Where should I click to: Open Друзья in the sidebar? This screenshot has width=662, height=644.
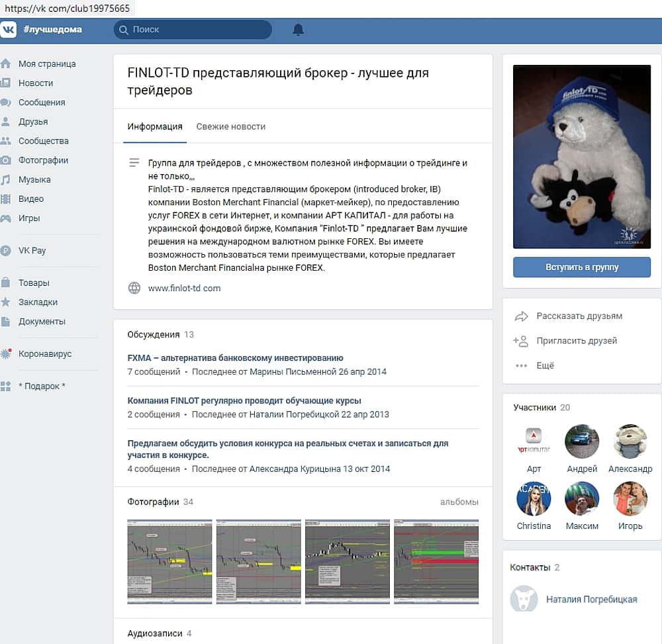pos(33,122)
